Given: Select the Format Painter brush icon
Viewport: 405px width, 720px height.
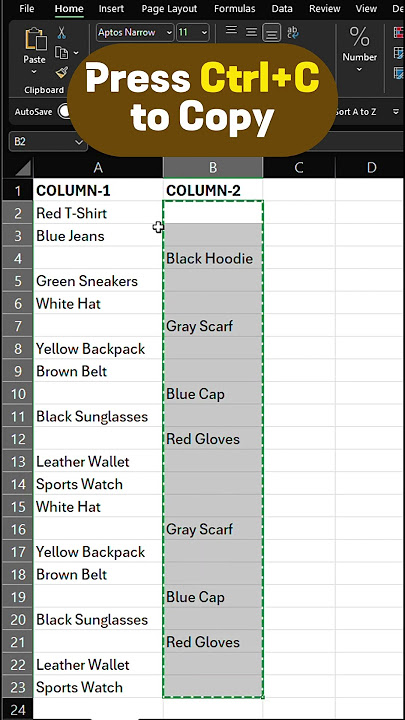Looking at the screenshot, I should click(x=62, y=72).
